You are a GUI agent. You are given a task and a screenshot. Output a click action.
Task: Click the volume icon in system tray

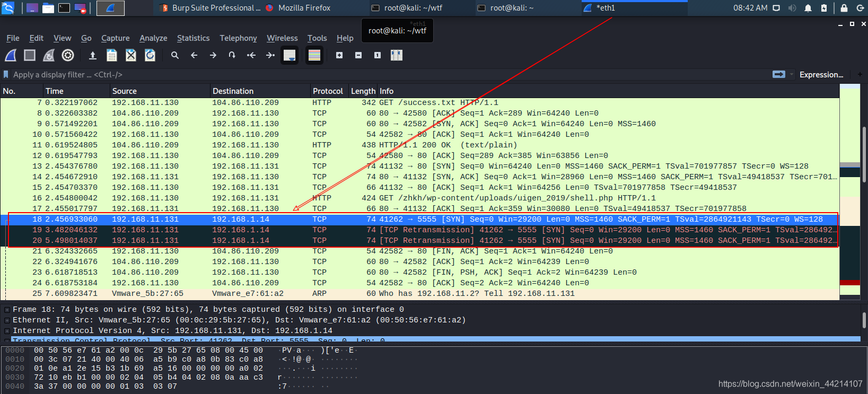pyautogui.click(x=792, y=8)
